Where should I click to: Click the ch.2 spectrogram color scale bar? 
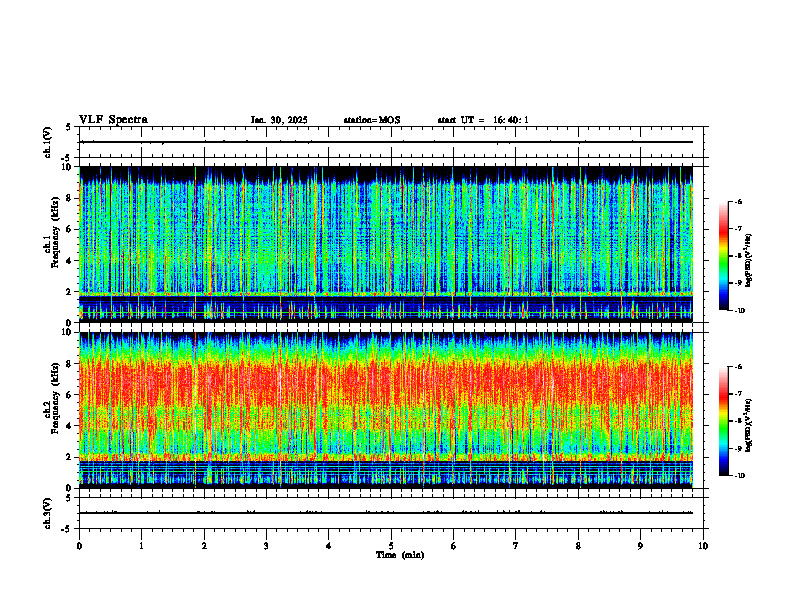(723, 421)
